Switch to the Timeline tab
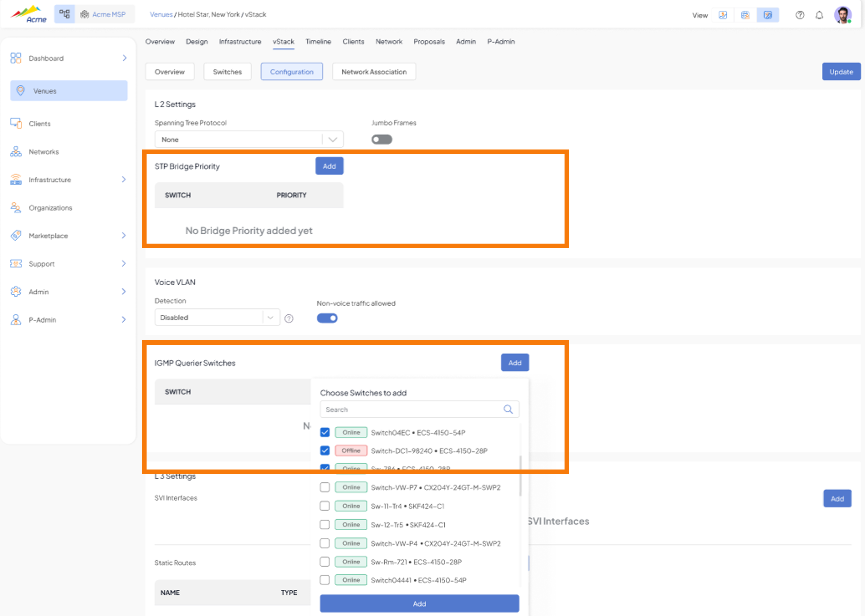865x616 pixels. coord(318,42)
